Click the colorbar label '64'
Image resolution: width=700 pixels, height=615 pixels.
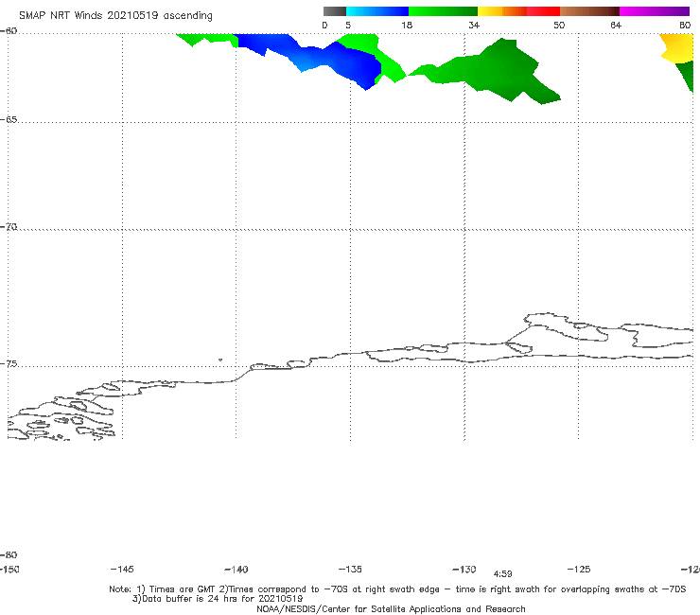[x=616, y=25]
